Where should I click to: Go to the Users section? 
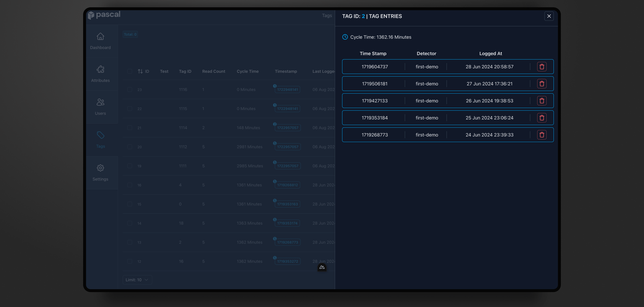(x=100, y=107)
